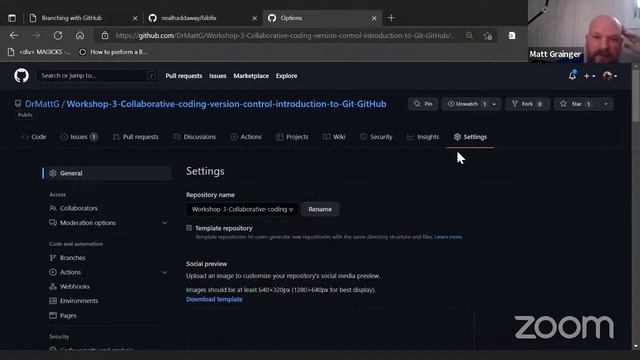Click the Search or jump to field
This screenshot has height=360, width=640.
click(97, 76)
